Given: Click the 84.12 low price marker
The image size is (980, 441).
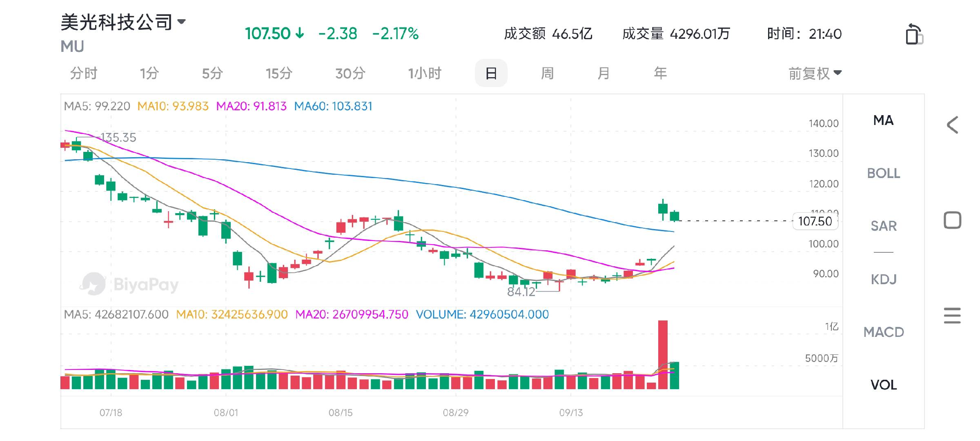Looking at the screenshot, I should coord(521,292).
